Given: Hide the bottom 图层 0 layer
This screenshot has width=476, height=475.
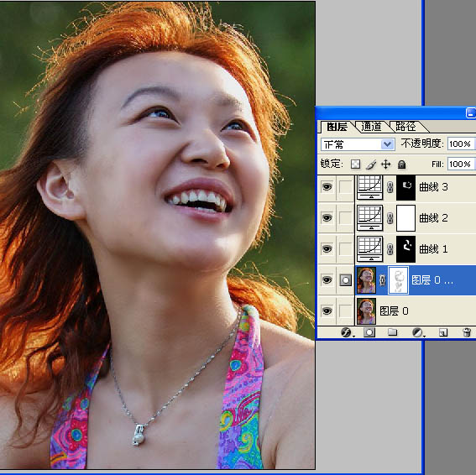Looking at the screenshot, I should [327, 311].
